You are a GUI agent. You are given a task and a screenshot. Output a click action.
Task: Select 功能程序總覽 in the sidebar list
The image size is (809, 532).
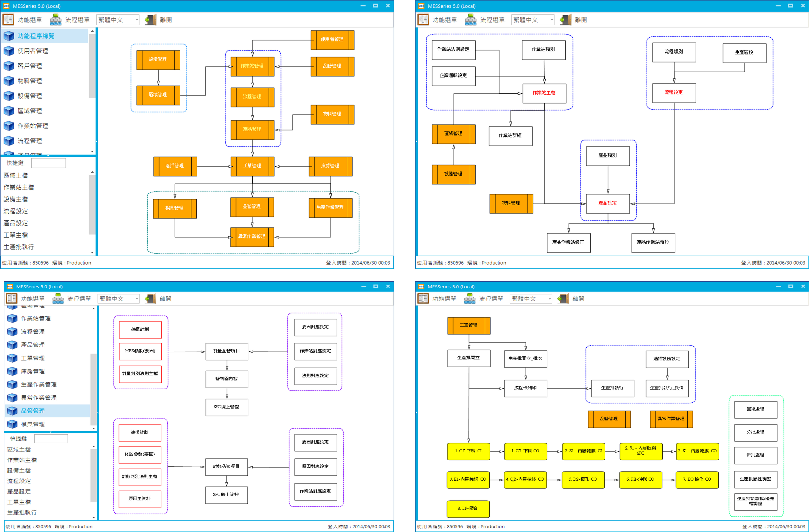point(36,36)
